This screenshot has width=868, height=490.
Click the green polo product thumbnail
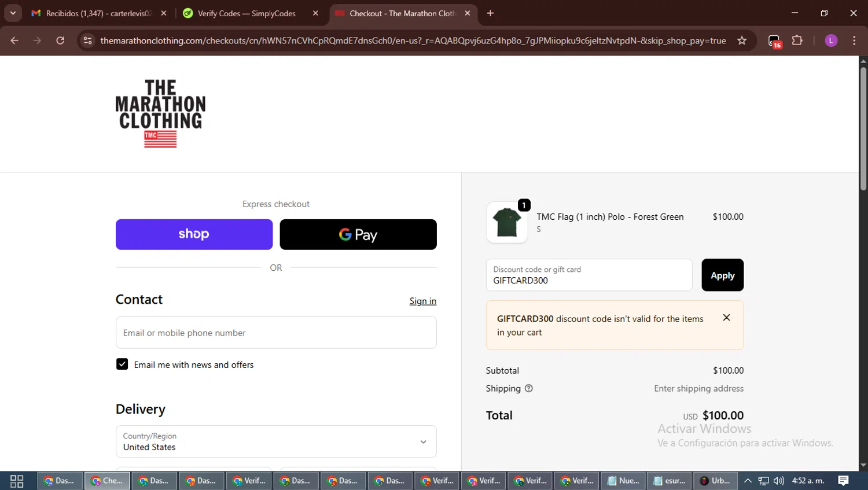(507, 222)
